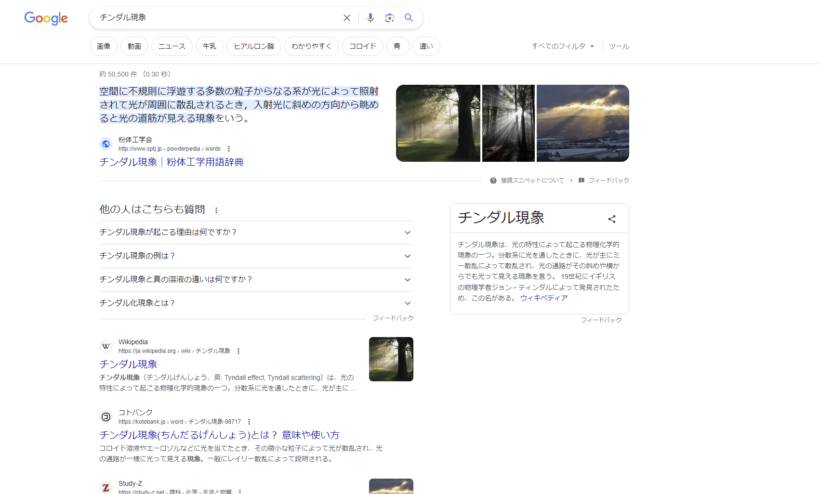Select the コロイド filter chip
820x494 pixels.
[x=361, y=46]
